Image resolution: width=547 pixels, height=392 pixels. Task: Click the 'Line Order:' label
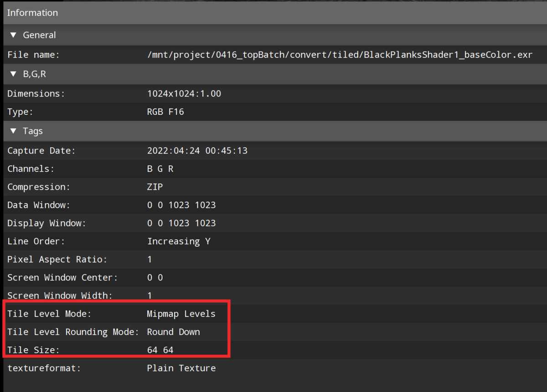pyautogui.click(x=36, y=241)
